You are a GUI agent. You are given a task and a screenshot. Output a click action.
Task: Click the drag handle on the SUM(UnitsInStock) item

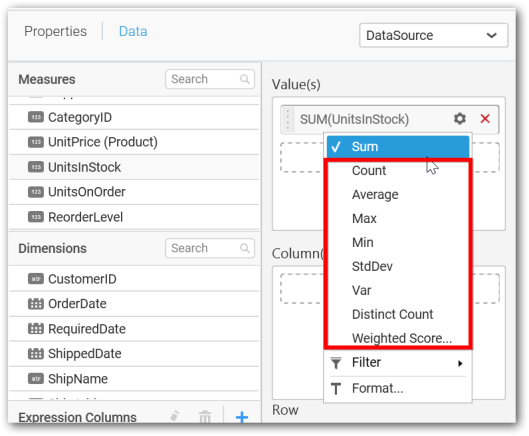coord(287,119)
